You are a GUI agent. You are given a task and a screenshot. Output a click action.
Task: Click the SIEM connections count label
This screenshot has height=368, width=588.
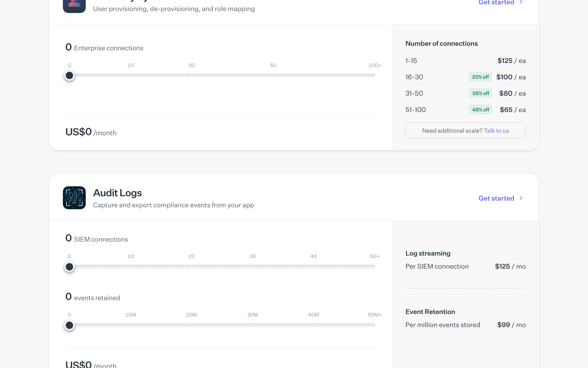[x=96, y=239]
